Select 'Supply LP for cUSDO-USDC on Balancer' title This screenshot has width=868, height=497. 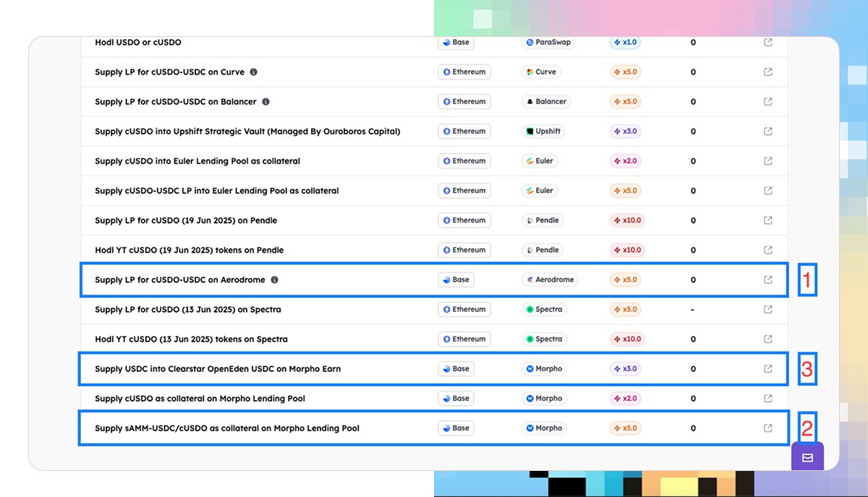click(x=176, y=101)
